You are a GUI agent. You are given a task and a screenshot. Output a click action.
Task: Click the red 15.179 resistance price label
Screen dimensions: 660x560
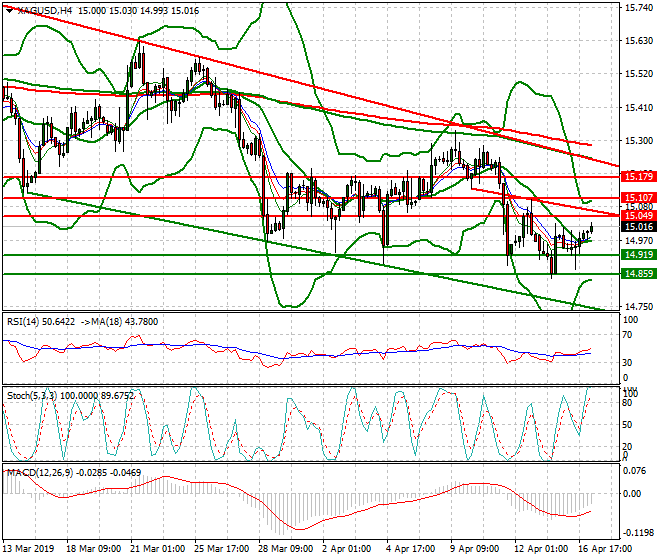click(x=639, y=177)
